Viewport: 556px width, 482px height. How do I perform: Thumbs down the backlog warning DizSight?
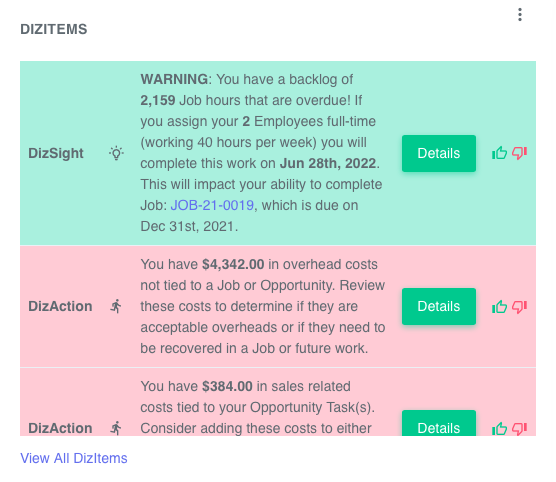[x=519, y=153]
